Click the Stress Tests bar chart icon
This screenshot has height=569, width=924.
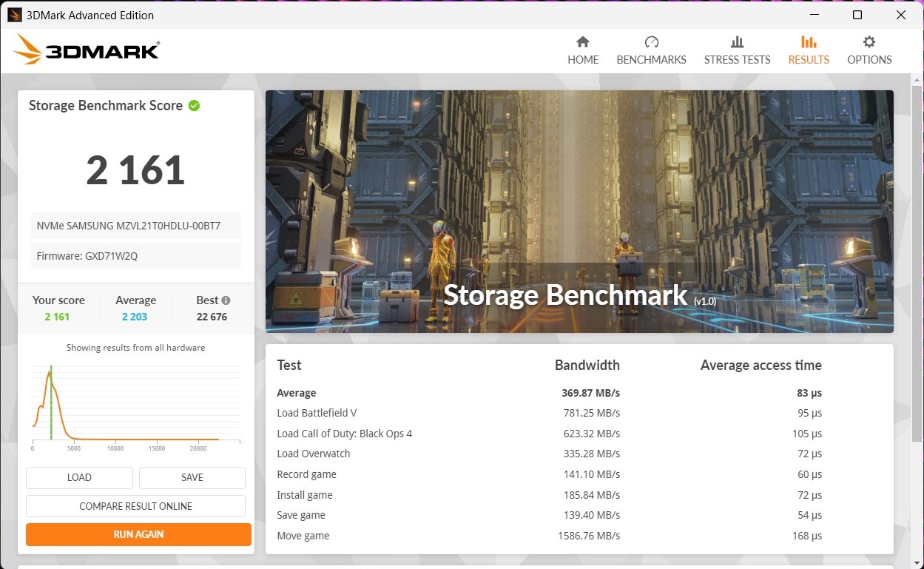coord(737,42)
